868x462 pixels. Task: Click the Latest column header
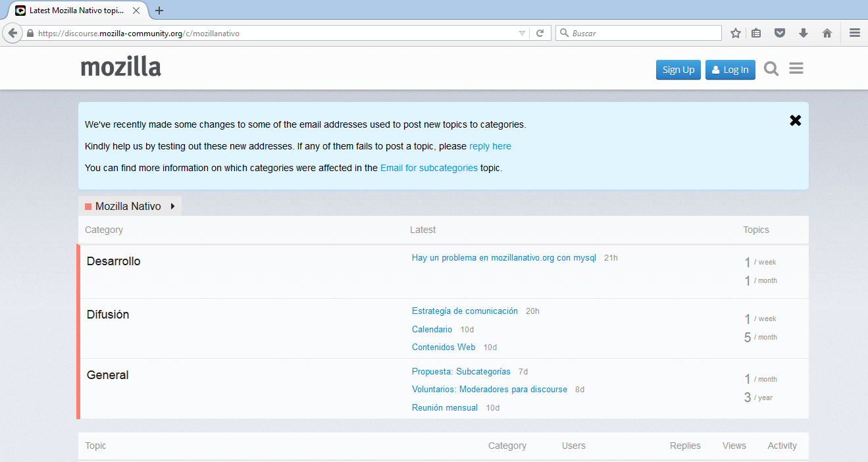[422, 230]
